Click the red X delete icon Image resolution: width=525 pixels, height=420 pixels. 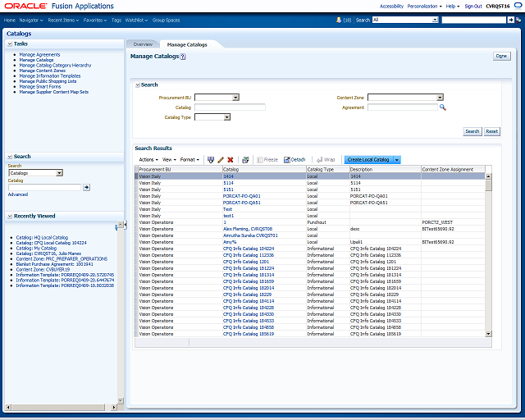[231, 160]
